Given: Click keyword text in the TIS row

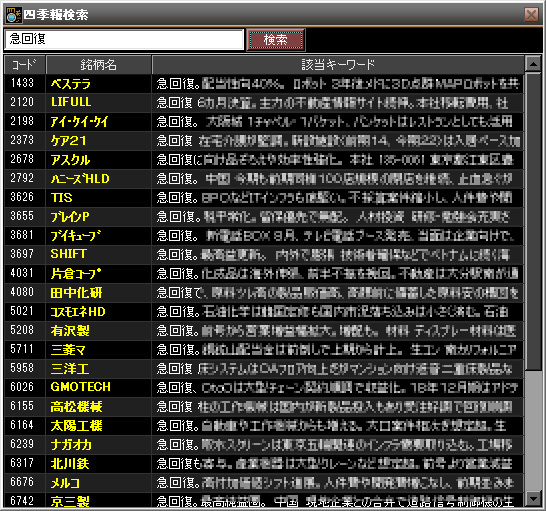Looking at the screenshot, I should coord(334,198).
